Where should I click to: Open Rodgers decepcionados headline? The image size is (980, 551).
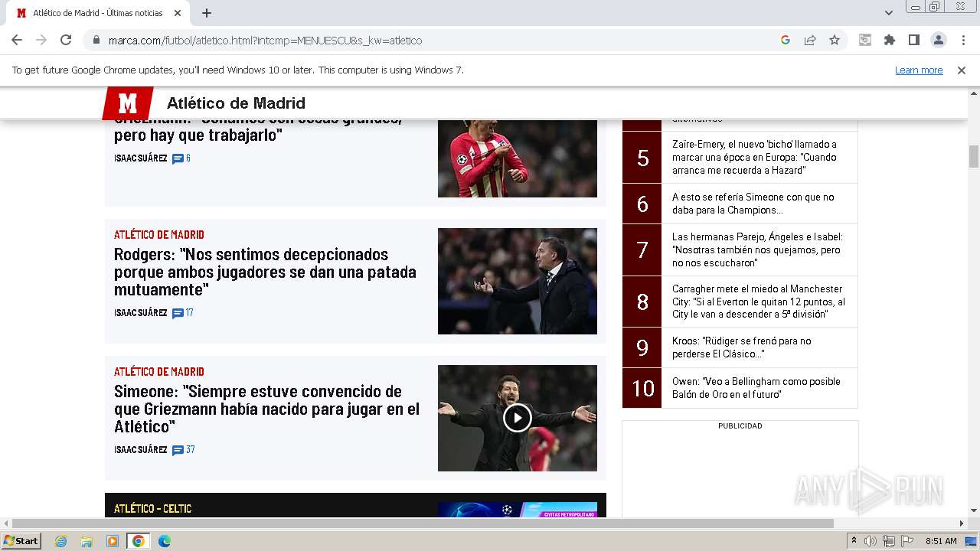point(265,272)
